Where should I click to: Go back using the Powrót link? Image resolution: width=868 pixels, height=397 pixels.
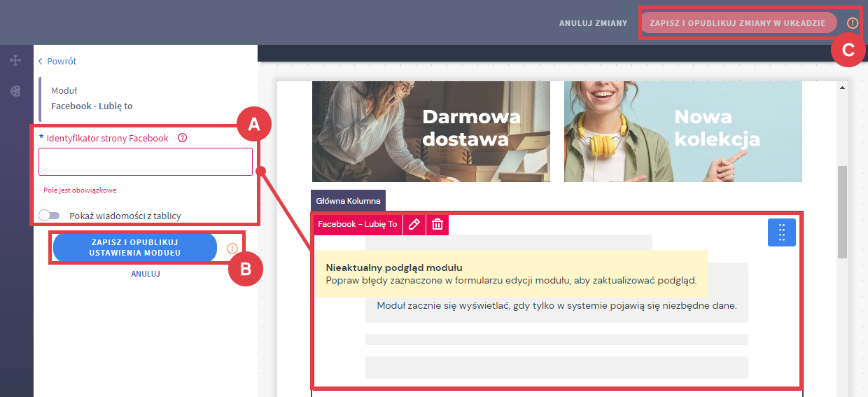(57, 62)
